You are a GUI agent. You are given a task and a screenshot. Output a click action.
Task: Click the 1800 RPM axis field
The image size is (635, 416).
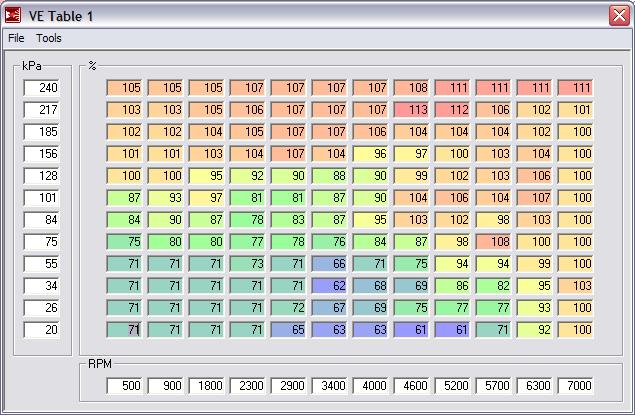[206, 386]
